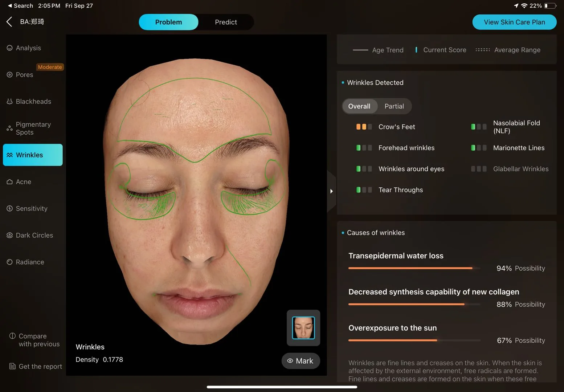Click the Average Range legend entry
This screenshot has height=392, width=564.
click(508, 50)
